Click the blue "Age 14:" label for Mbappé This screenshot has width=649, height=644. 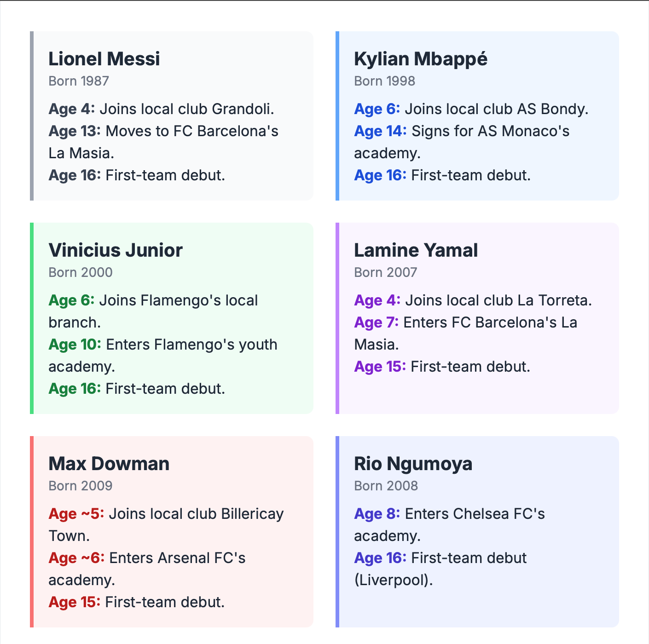[380, 131]
